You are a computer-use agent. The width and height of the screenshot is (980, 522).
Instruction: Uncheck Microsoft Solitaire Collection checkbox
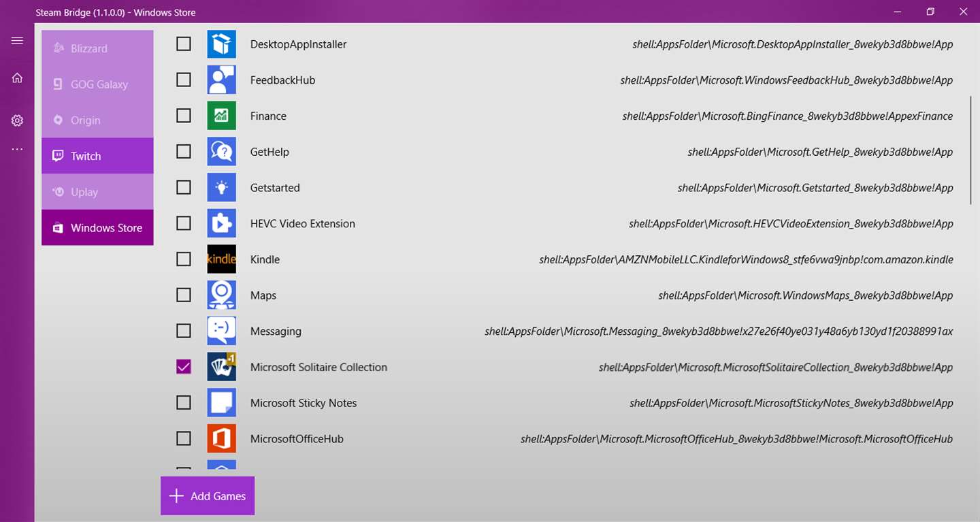click(x=184, y=367)
